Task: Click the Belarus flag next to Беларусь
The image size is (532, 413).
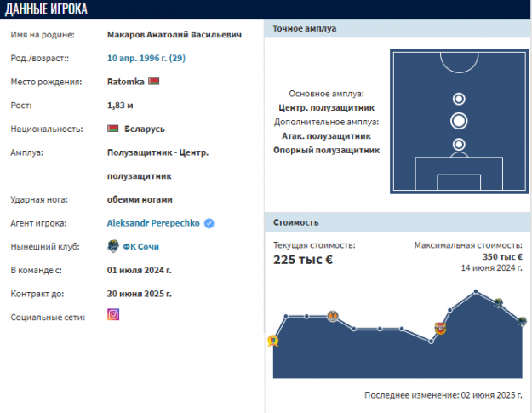Action: click(113, 129)
